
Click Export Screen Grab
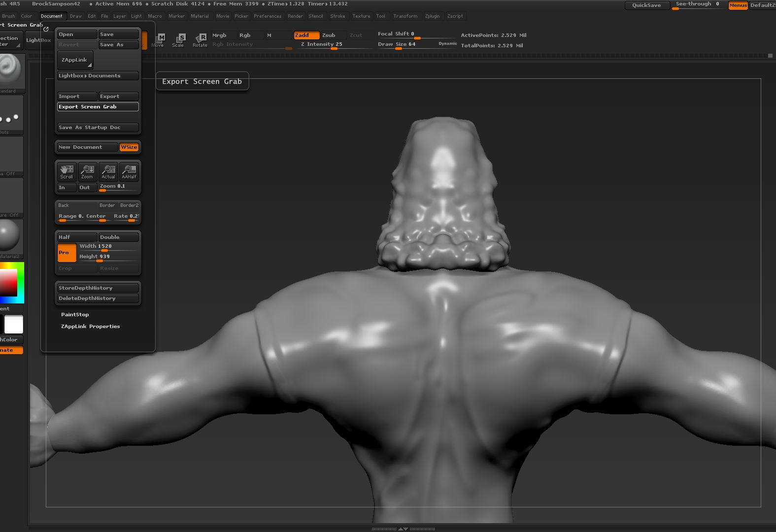98,107
